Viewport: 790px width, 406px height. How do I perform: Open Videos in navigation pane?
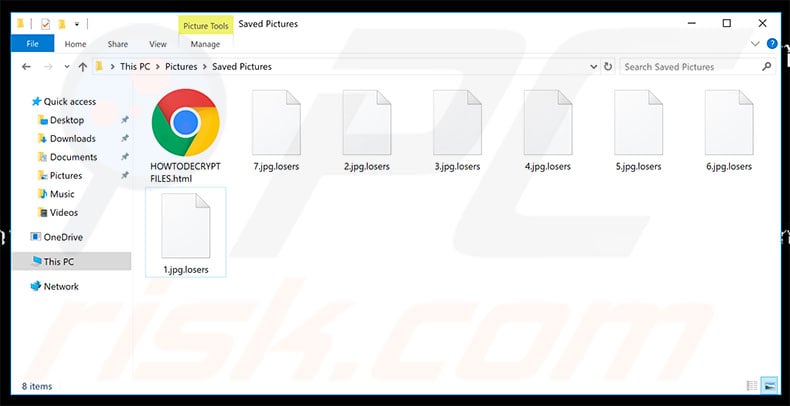pos(63,213)
